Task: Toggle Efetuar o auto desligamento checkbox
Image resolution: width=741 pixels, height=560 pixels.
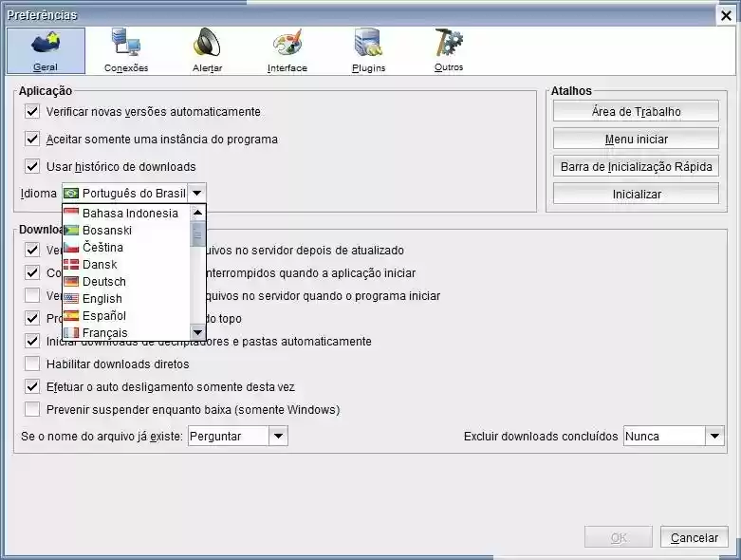Action: 32,387
